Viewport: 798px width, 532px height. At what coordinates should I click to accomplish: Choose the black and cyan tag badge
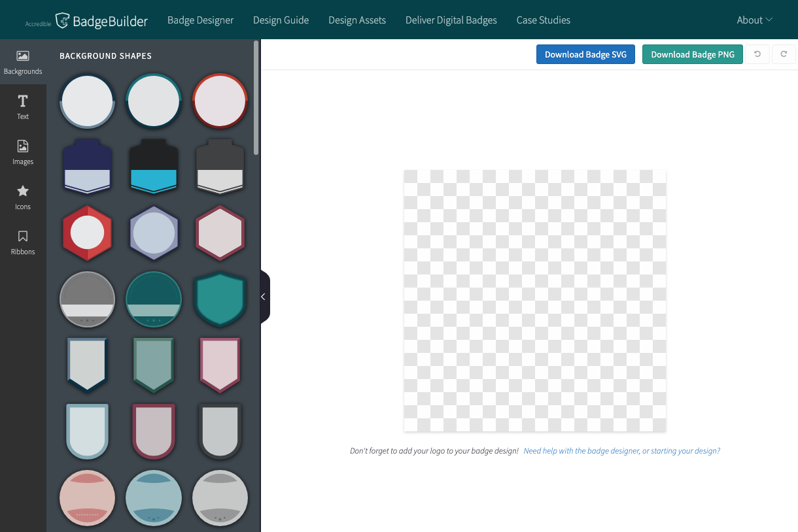154,166
